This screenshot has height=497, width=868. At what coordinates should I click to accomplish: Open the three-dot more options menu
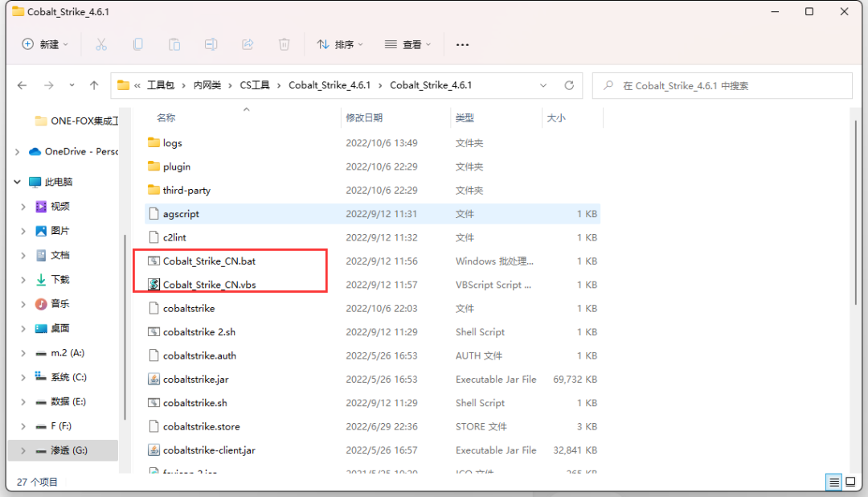pos(462,44)
